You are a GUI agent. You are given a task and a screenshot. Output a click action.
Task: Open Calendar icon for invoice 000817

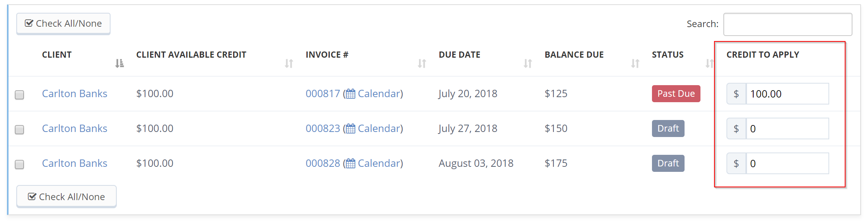coord(351,94)
